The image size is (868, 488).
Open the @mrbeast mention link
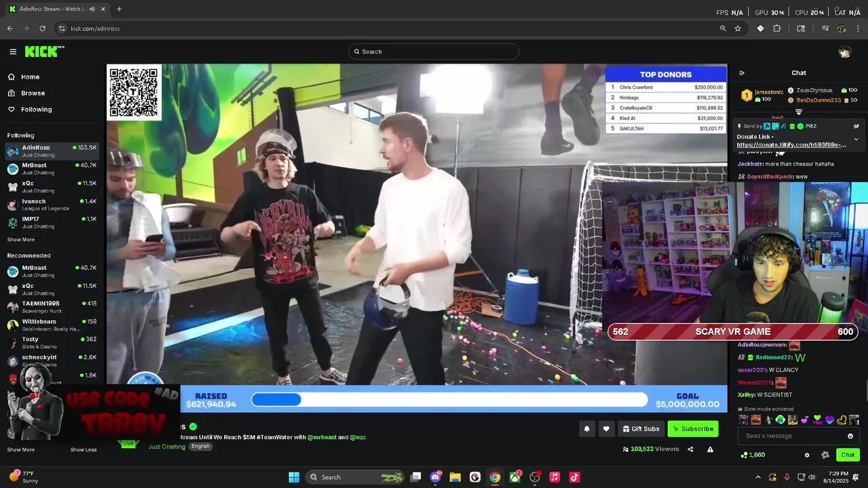pyautogui.click(x=321, y=437)
